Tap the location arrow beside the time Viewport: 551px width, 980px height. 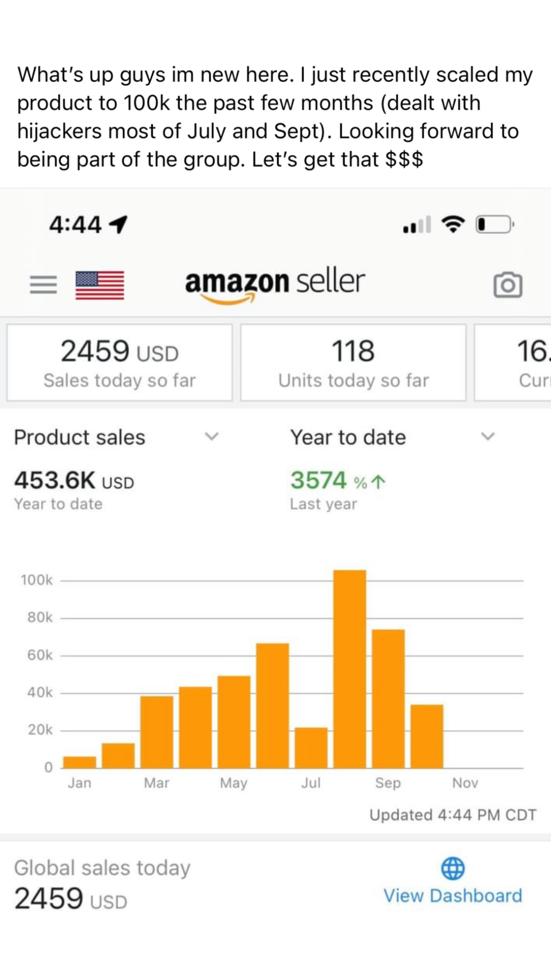click(118, 224)
